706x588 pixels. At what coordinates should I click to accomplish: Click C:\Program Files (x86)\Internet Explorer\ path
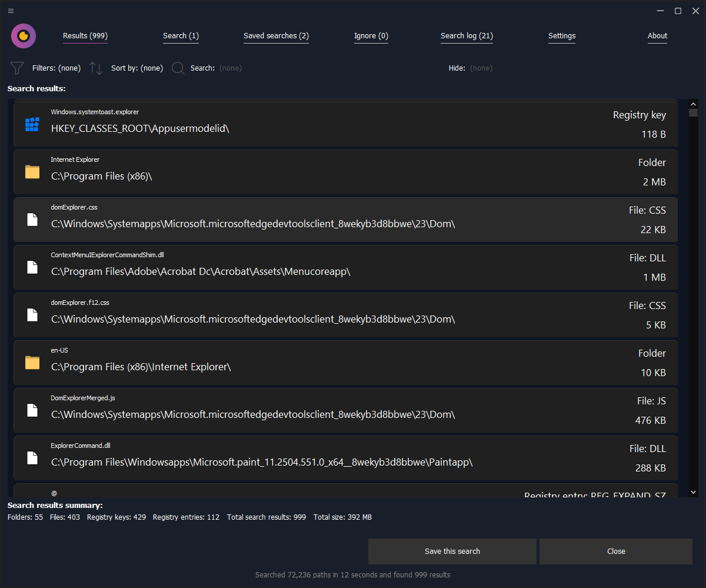141,367
